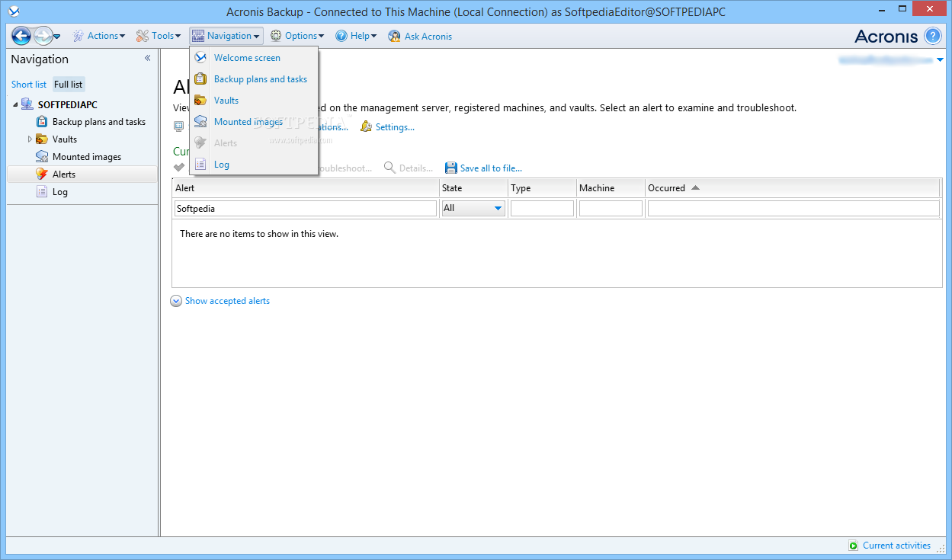Click Mounted images icon in dropdown menu
This screenshot has width=952, height=560.
[200, 121]
